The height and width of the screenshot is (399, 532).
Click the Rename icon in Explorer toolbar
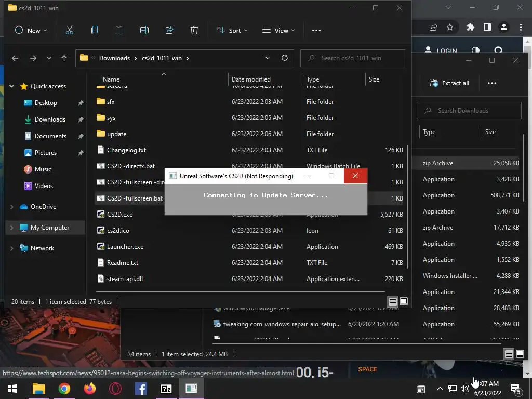tap(144, 30)
